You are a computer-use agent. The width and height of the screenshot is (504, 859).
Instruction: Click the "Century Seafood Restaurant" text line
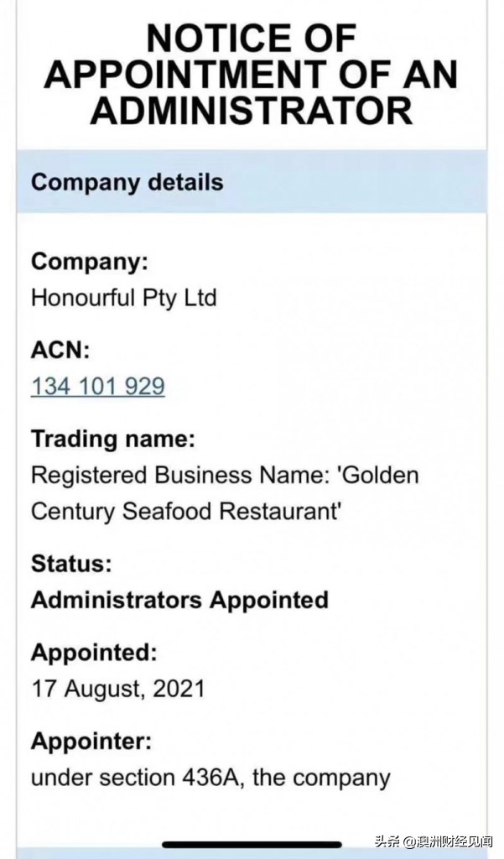(186, 511)
